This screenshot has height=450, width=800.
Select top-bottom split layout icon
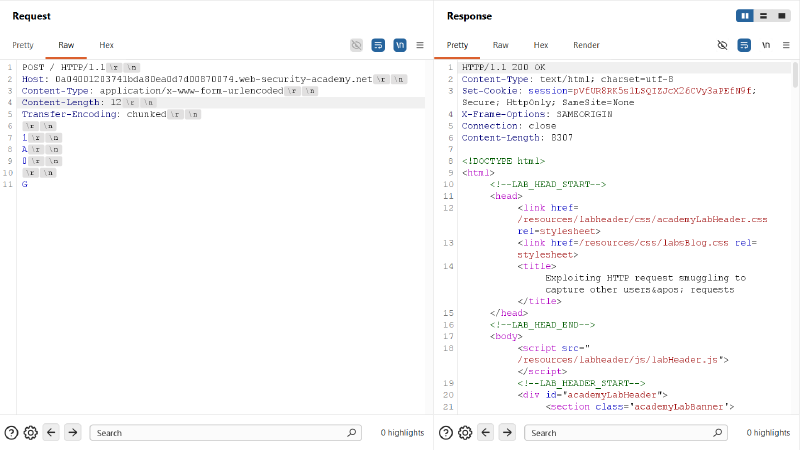pyautogui.click(x=763, y=16)
